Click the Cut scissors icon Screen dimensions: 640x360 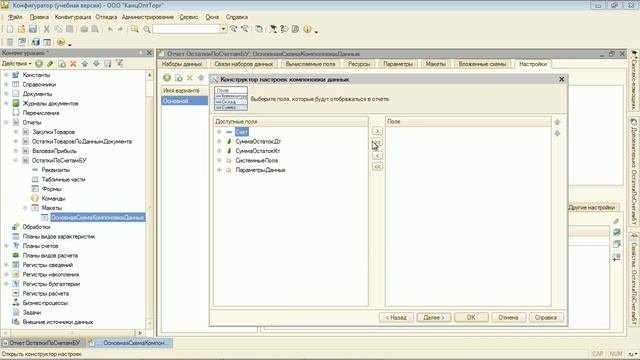point(47,29)
